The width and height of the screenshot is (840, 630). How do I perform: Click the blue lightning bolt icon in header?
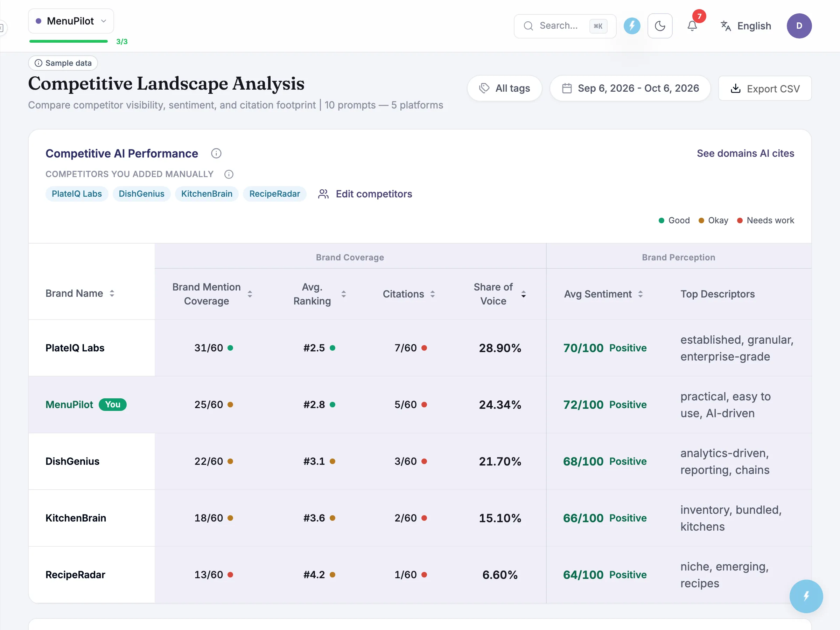click(x=632, y=26)
